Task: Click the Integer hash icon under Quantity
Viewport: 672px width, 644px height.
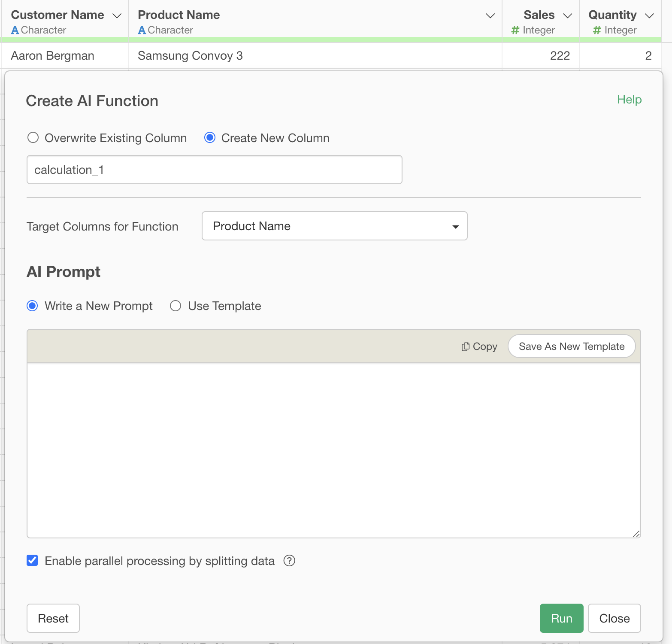Action: [597, 30]
